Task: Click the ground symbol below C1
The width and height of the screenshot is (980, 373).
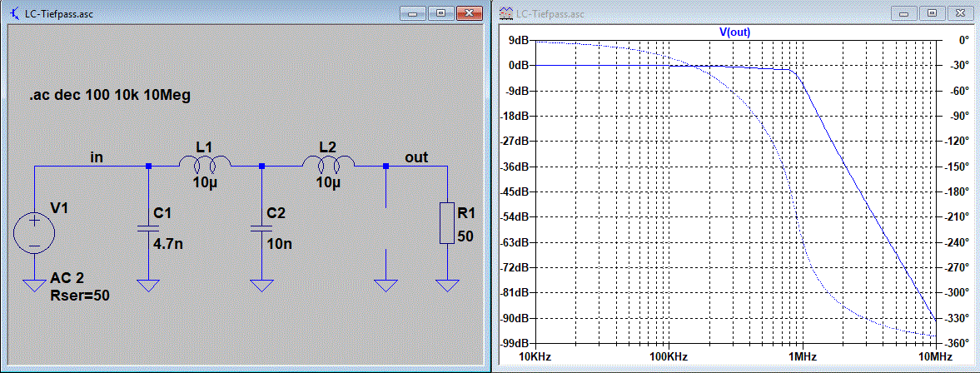Action: [148, 286]
